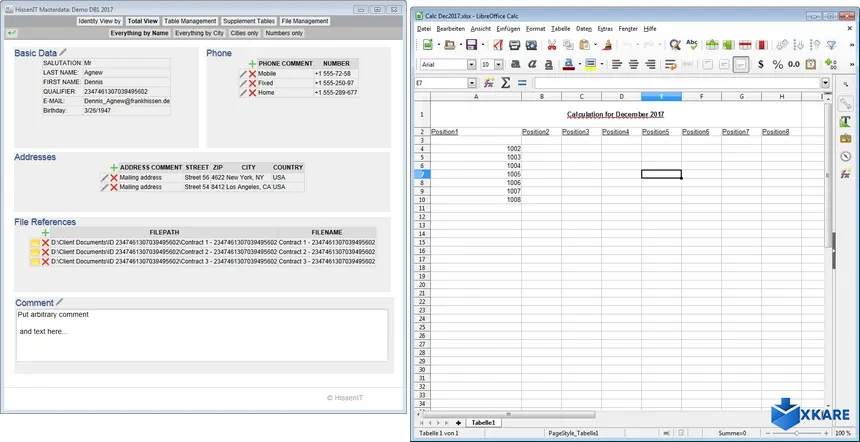Toggle Italic formatting in Calc
Screen dimensions: 860x442
[532, 64]
